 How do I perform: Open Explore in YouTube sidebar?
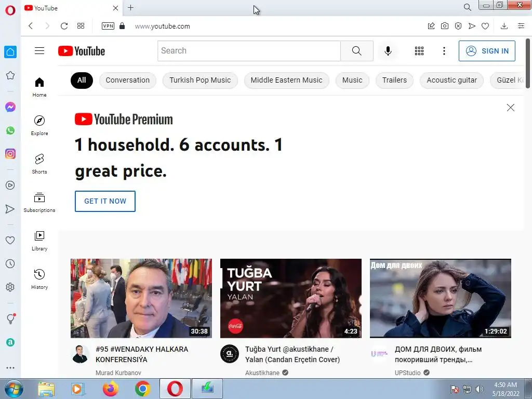(39, 126)
